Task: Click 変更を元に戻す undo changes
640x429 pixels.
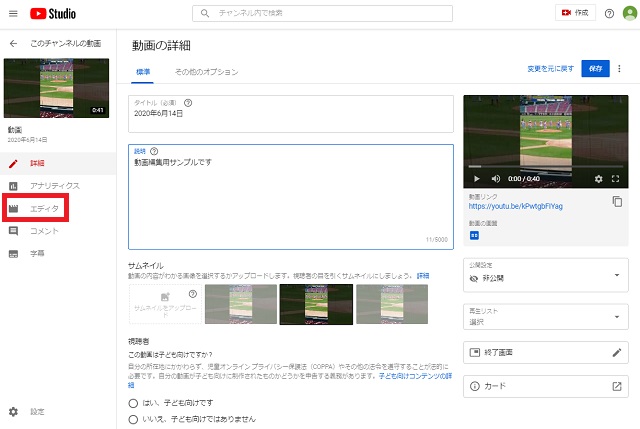Action: coord(551,69)
